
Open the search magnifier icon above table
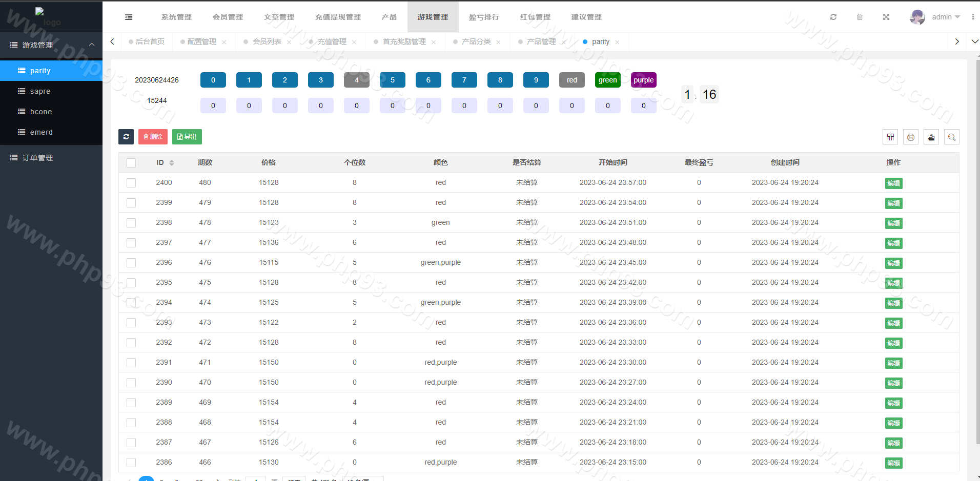(x=952, y=137)
